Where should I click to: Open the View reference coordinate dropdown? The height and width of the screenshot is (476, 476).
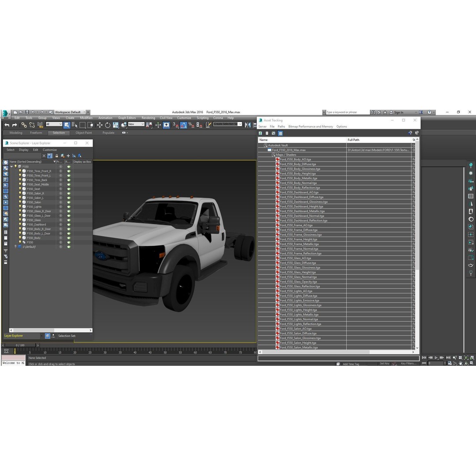point(136,124)
